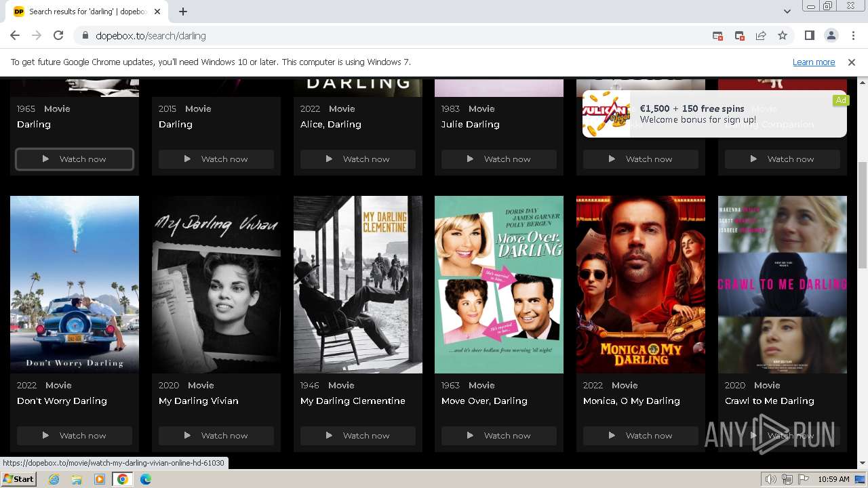Open Windows Explorer folder from taskbar
This screenshot has height=488, width=868.
tap(77, 479)
